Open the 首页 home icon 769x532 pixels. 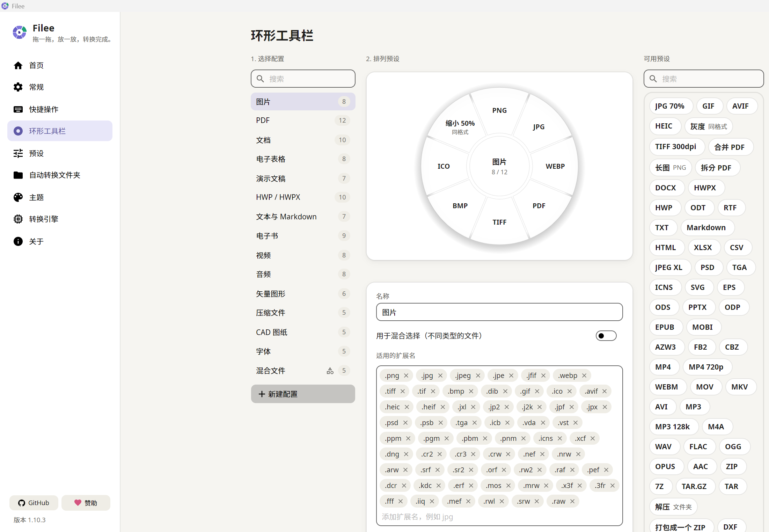coord(18,65)
